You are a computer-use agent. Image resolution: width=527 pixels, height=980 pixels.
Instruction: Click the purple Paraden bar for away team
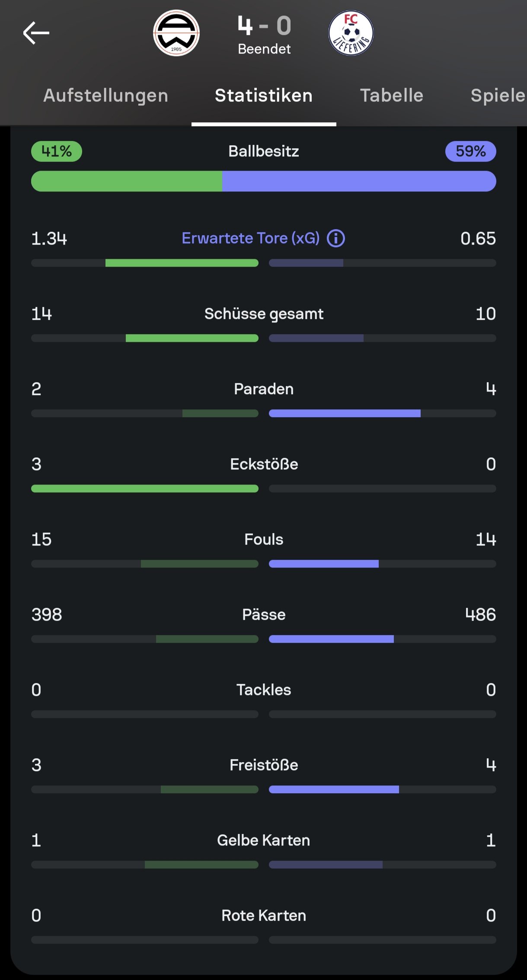click(345, 413)
